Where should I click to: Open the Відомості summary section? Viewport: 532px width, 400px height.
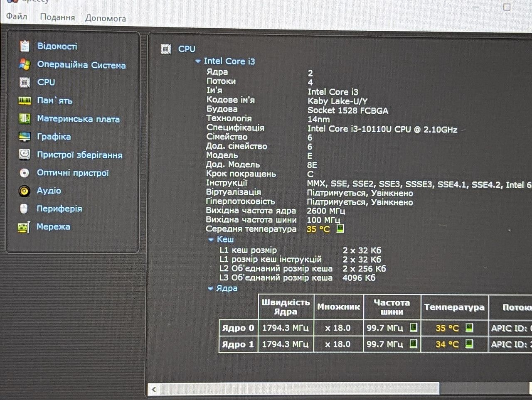[57, 46]
